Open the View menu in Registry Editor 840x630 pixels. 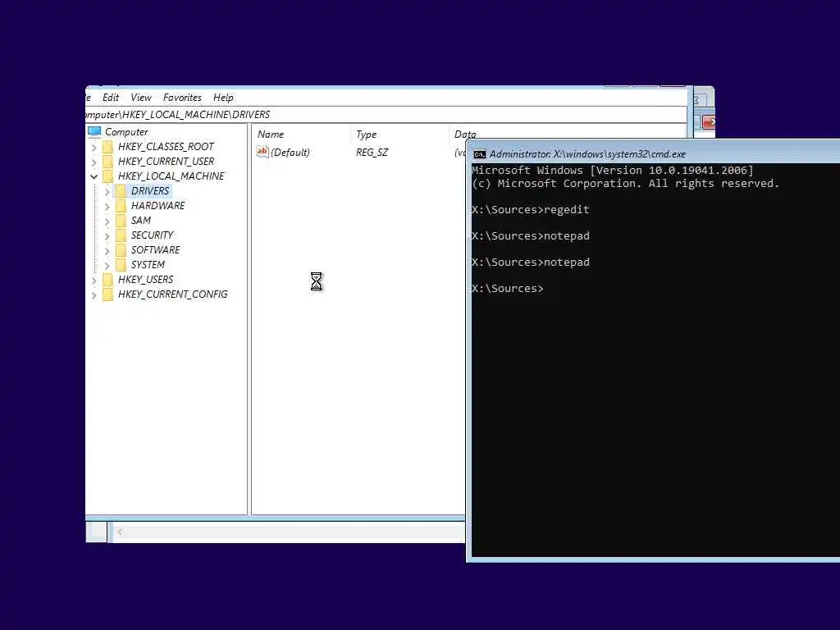(x=141, y=98)
